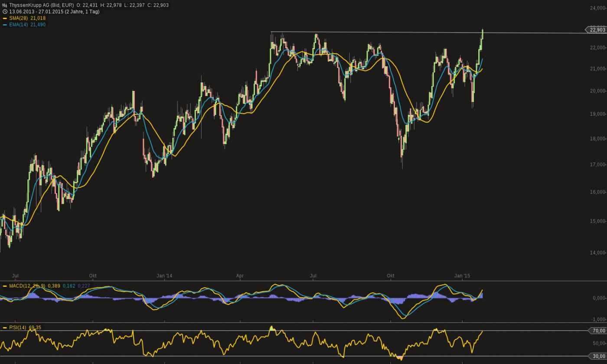The height and width of the screenshot is (364, 607).
Task: Click the Jan '14 time axis label
Action: [x=164, y=276]
